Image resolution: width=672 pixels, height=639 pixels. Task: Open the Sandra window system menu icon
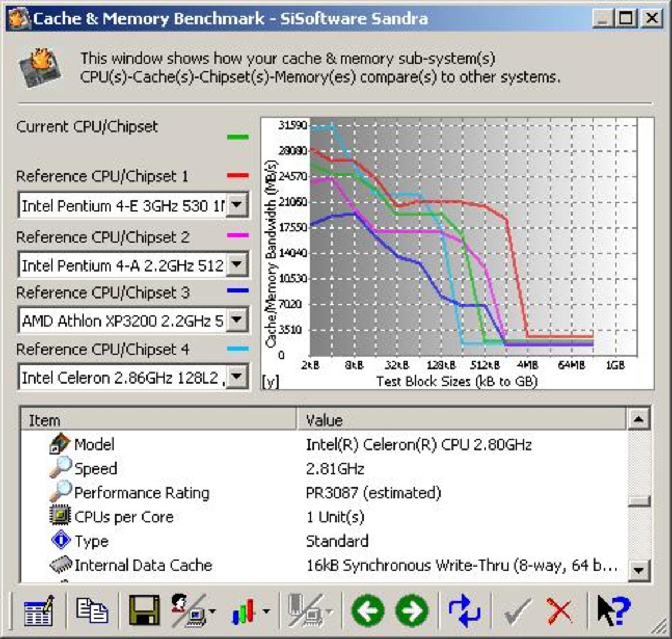coord(19,18)
